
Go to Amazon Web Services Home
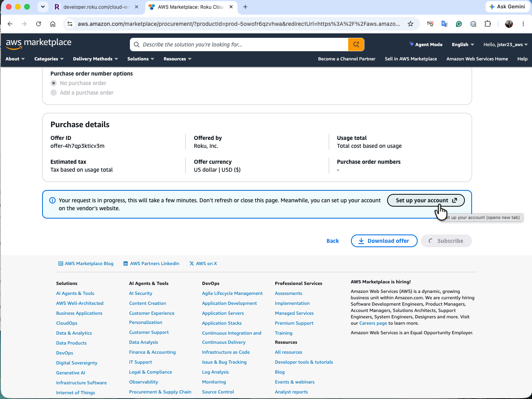[477, 59]
